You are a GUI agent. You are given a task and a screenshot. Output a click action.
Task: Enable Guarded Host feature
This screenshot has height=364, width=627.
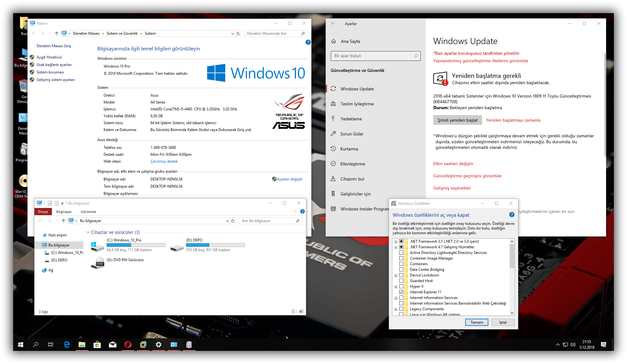[x=401, y=281]
